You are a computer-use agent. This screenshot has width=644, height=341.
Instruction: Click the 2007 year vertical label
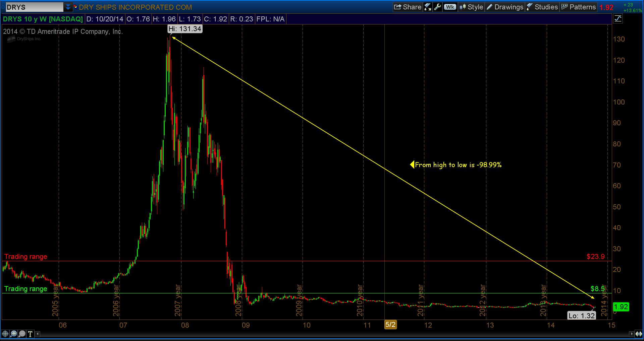[x=178, y=300]
